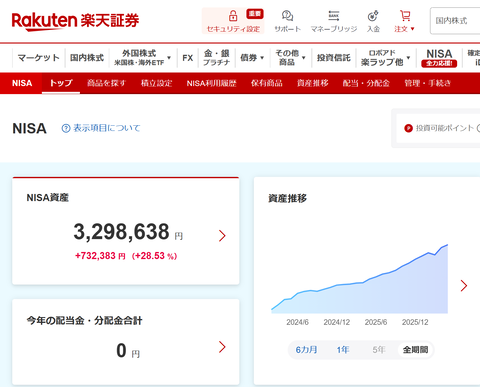
Task: Expand 外国株式 dropdown menu
Action: pyautogui.click(x=169, y=58)
